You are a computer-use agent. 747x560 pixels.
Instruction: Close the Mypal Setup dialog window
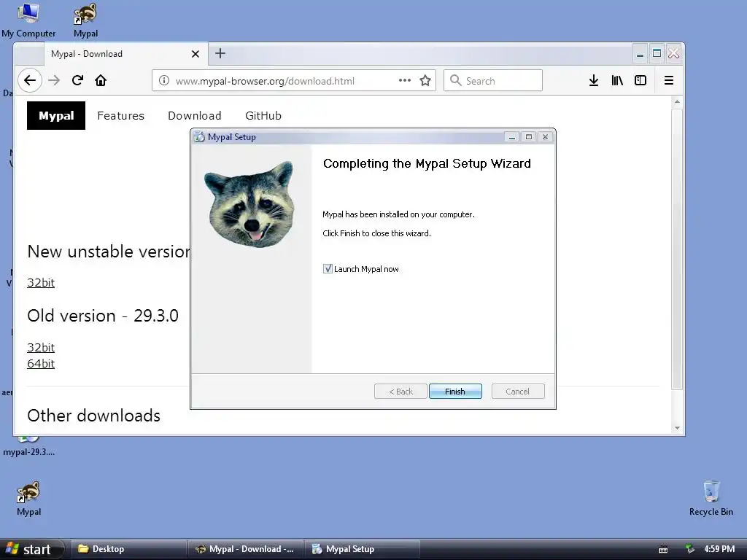[x=545, y=137]
